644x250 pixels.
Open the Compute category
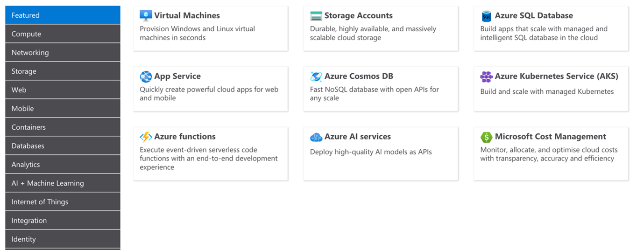(63, 34)
